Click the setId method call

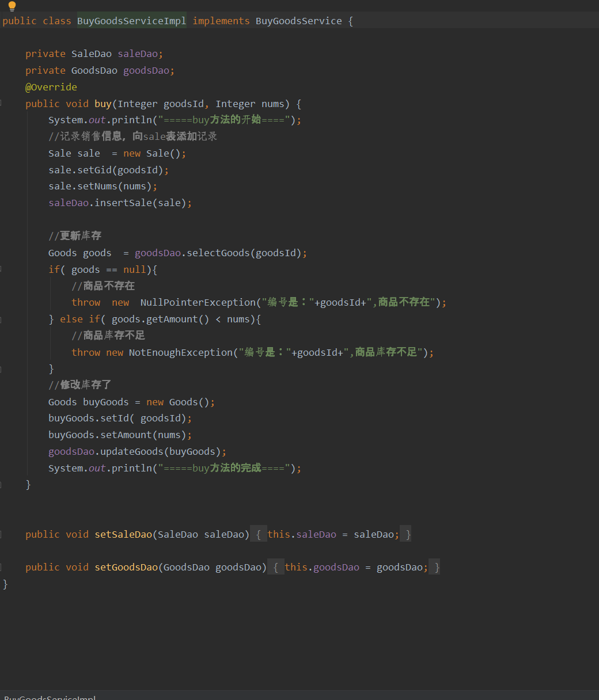tap(115, 419)
